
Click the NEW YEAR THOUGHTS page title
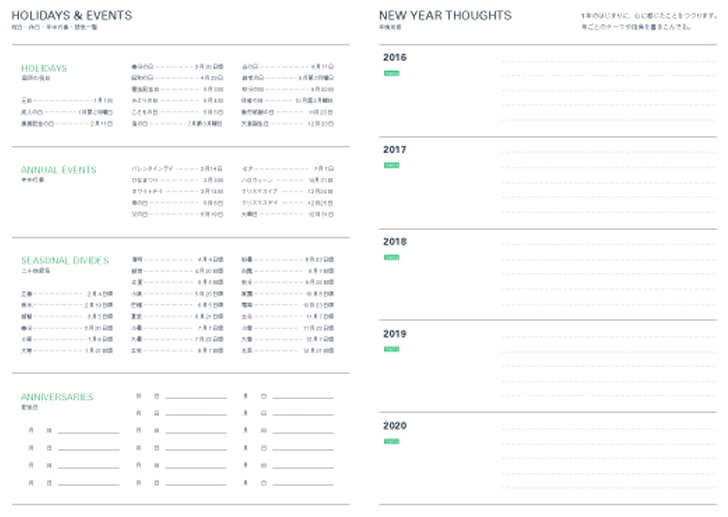point(445,16)
